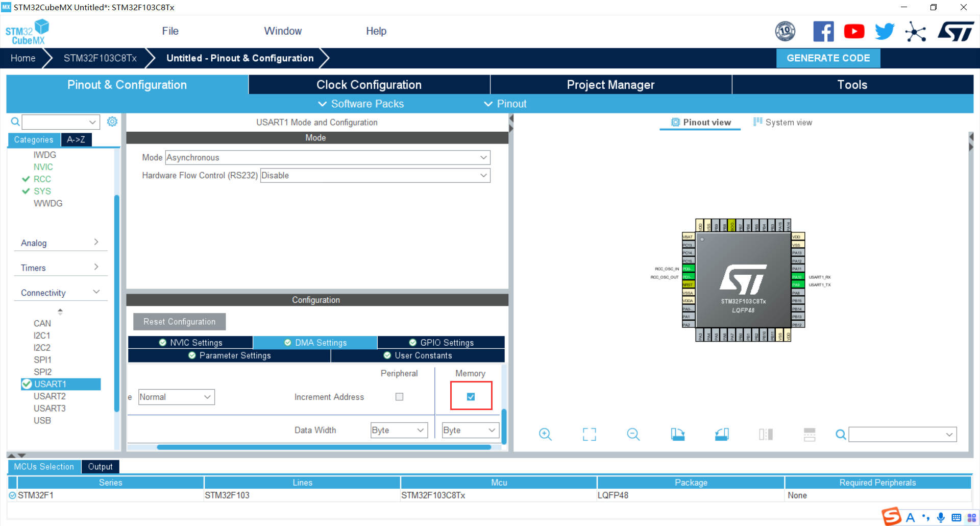Open the User Constants tab
Viewport: 980px width, 526px height.
pyautogui.click(x=418, y=356)
